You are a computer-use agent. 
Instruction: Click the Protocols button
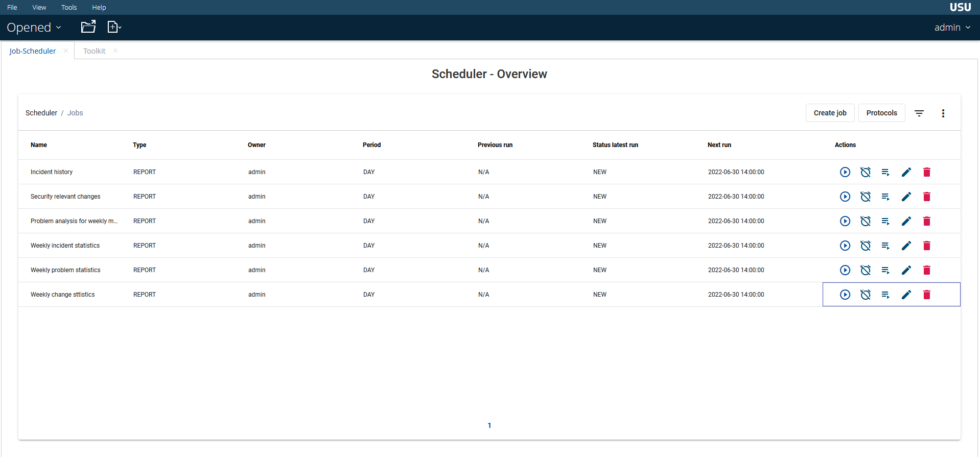pyautogui.click(x=882, y=113)
